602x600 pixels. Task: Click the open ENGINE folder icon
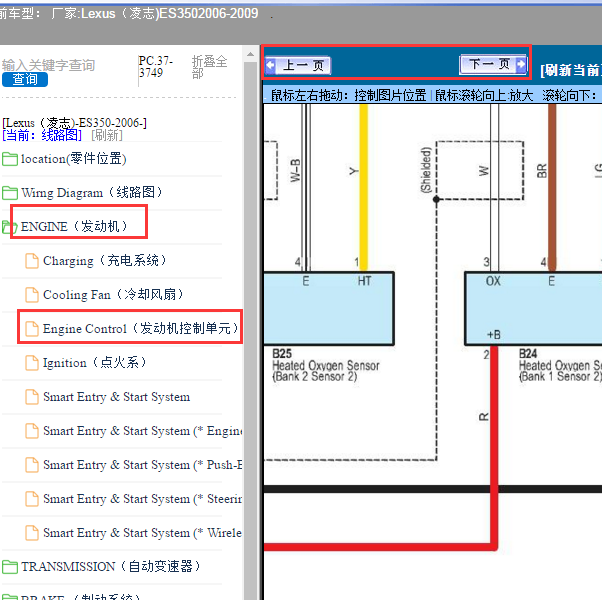10,226
